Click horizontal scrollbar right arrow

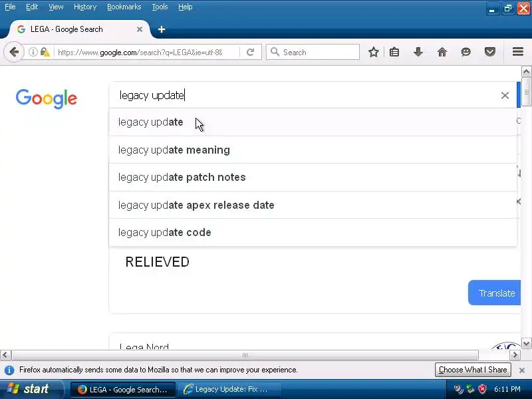click(x=515, y=355)
